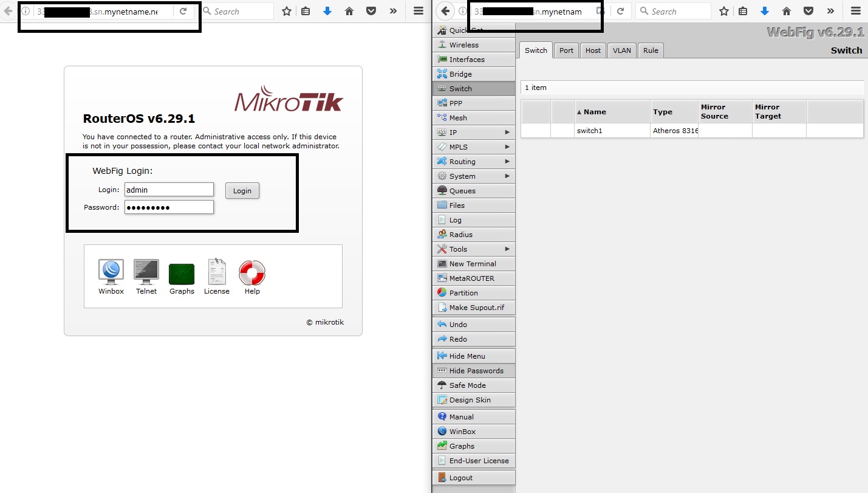Go to home page in left browser
This screenshot has width=868, height=493.
point(349,11)
